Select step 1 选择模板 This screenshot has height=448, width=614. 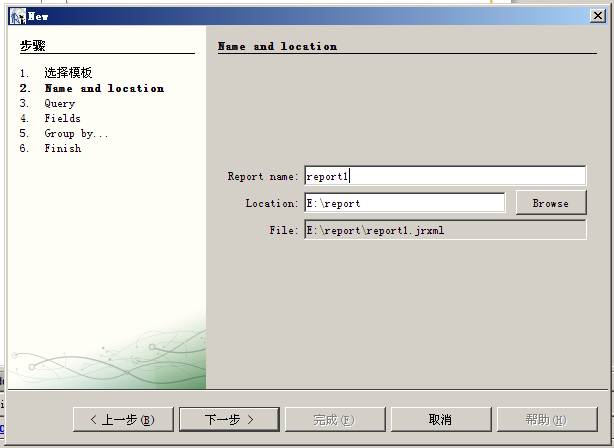(68, 73)
